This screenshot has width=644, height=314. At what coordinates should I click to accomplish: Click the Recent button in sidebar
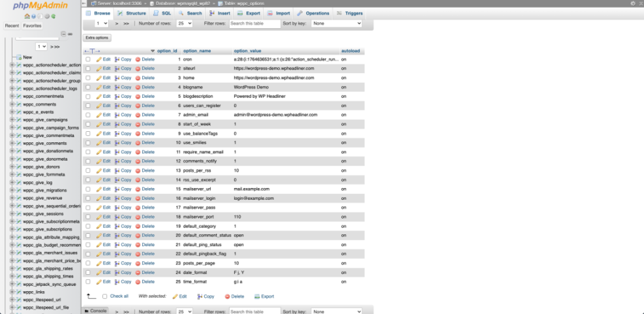(12, 25)
